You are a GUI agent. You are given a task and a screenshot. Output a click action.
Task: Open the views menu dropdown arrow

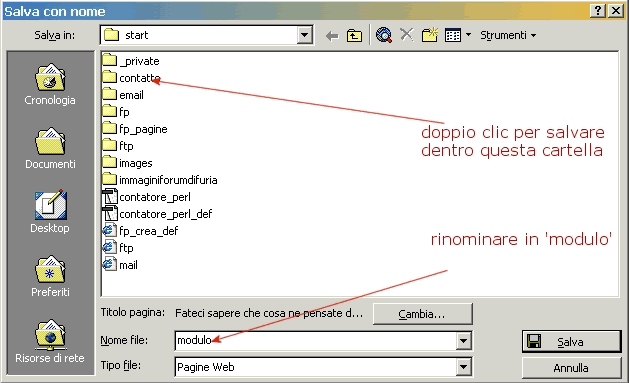pos(468,35)
